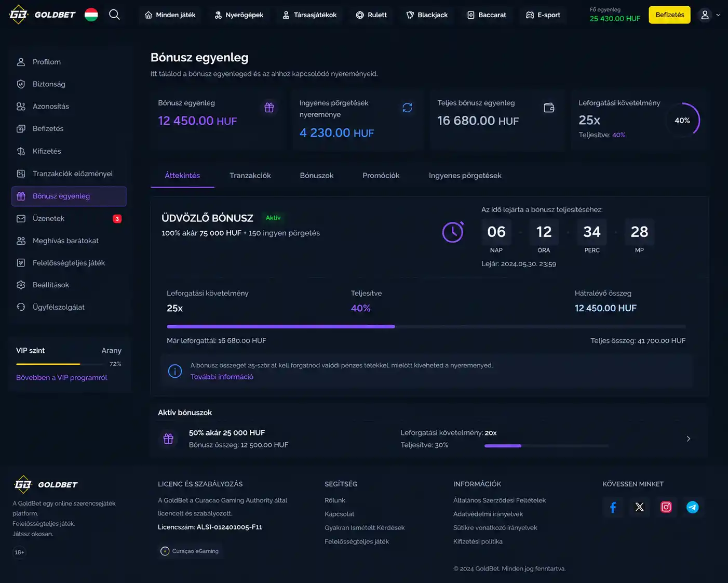Image resolution: width=728 pixels, height=583 pixels.
Task: Open the További információ link
Action: coord(222,377)
